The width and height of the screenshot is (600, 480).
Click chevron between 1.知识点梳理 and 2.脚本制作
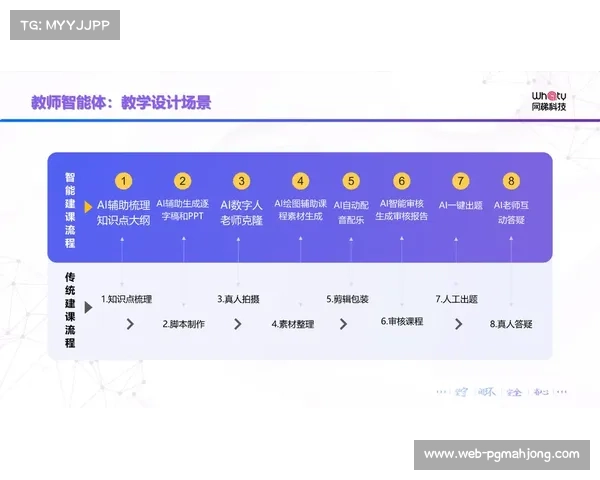[x=130, y=324]
